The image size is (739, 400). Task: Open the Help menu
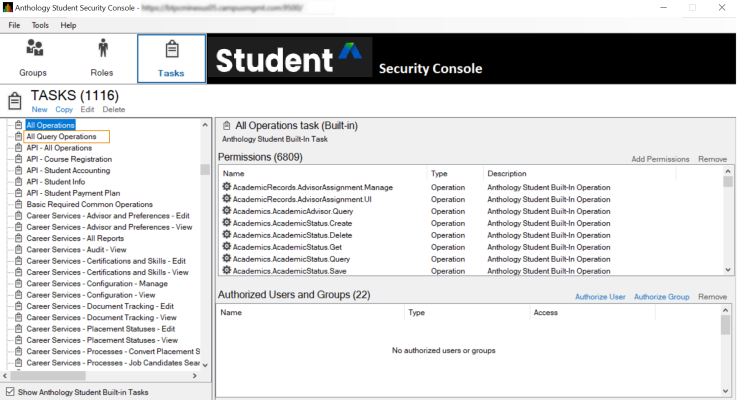pos(68,25)
